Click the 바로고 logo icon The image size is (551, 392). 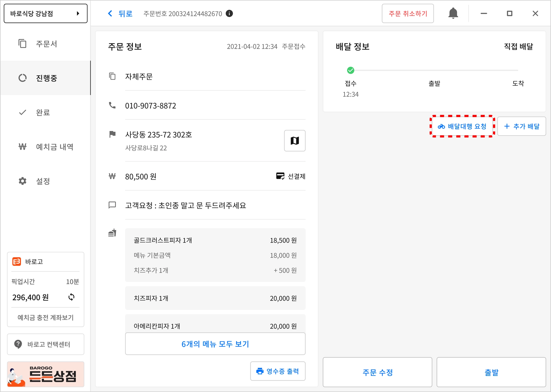coord(17,262)
